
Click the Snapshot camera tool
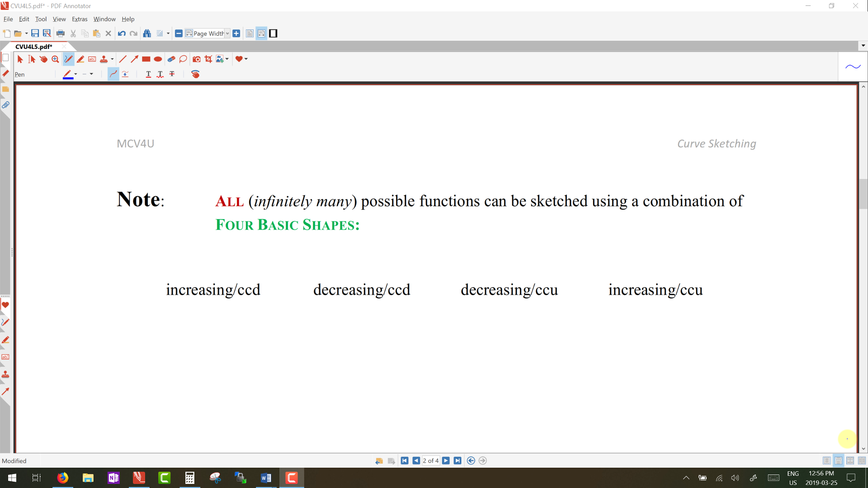196,59
